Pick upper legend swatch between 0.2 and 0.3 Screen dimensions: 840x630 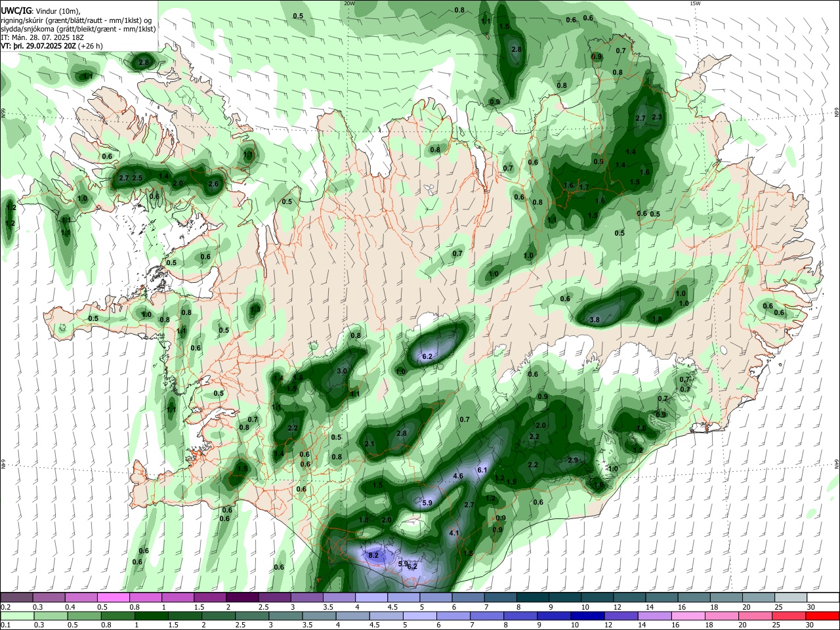tap(16, 597)
